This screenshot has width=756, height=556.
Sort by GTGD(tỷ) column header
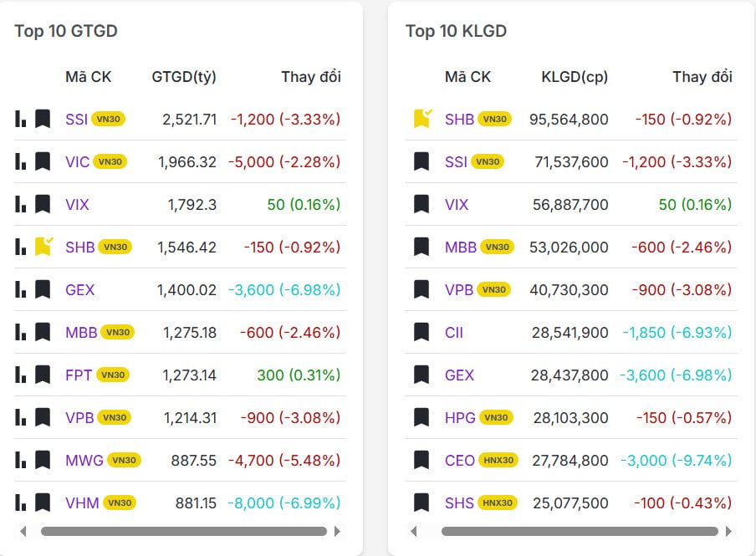184,77
